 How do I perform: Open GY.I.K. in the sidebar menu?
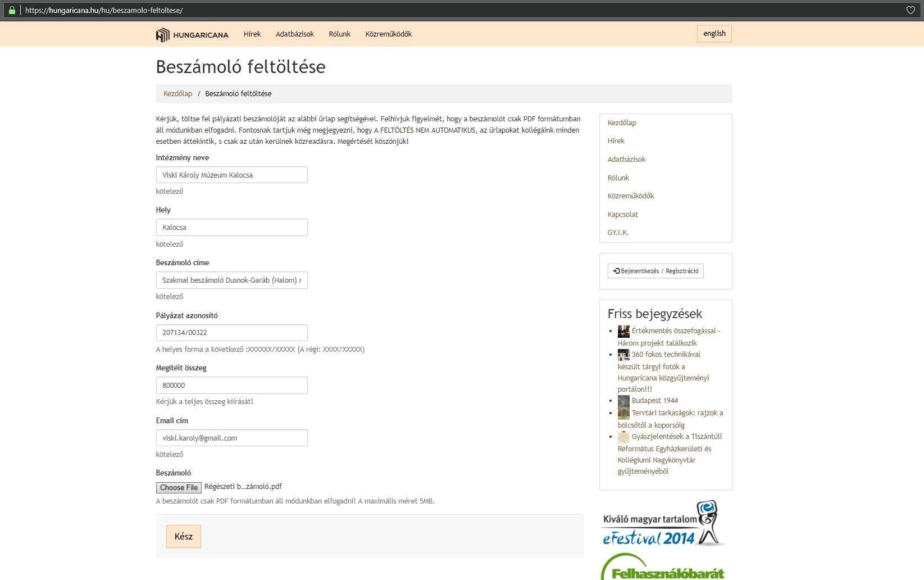(618, 233)
